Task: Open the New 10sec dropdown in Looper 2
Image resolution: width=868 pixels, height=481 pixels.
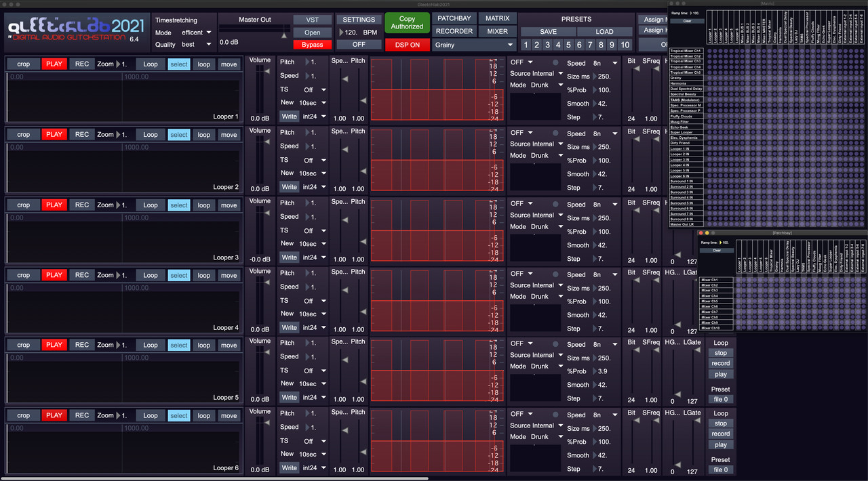Action: (x=313, y=173)
